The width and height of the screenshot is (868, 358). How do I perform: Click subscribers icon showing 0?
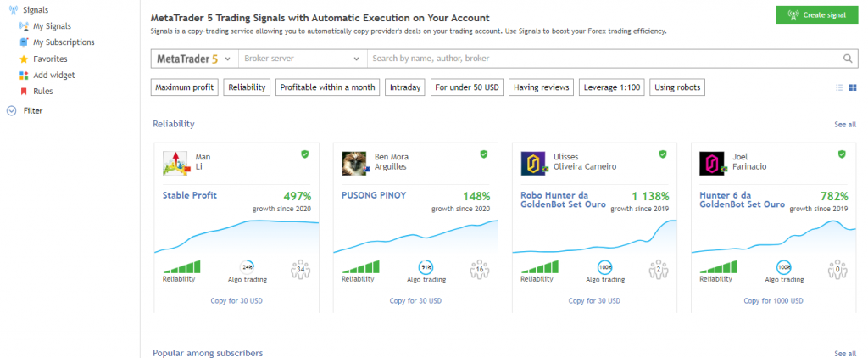coord(837,269)
